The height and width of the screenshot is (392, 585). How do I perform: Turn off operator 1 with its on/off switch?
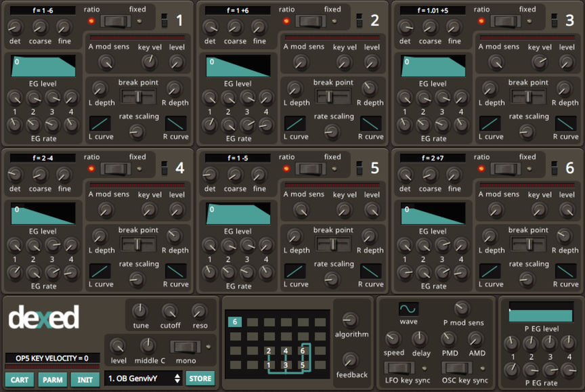coord(164,20)
